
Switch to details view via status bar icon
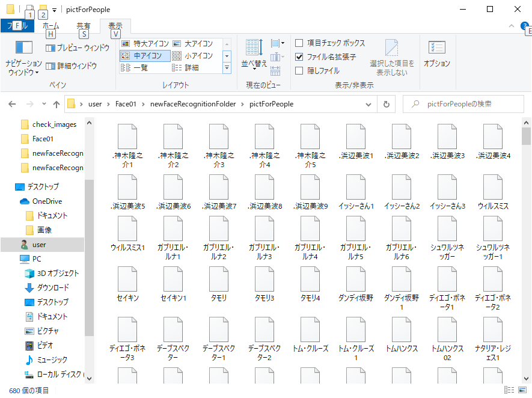509,390
